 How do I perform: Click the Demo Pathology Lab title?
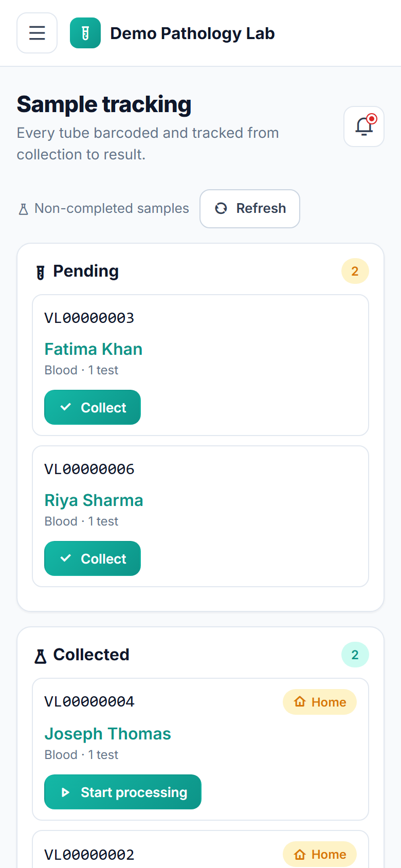point(192,33)
